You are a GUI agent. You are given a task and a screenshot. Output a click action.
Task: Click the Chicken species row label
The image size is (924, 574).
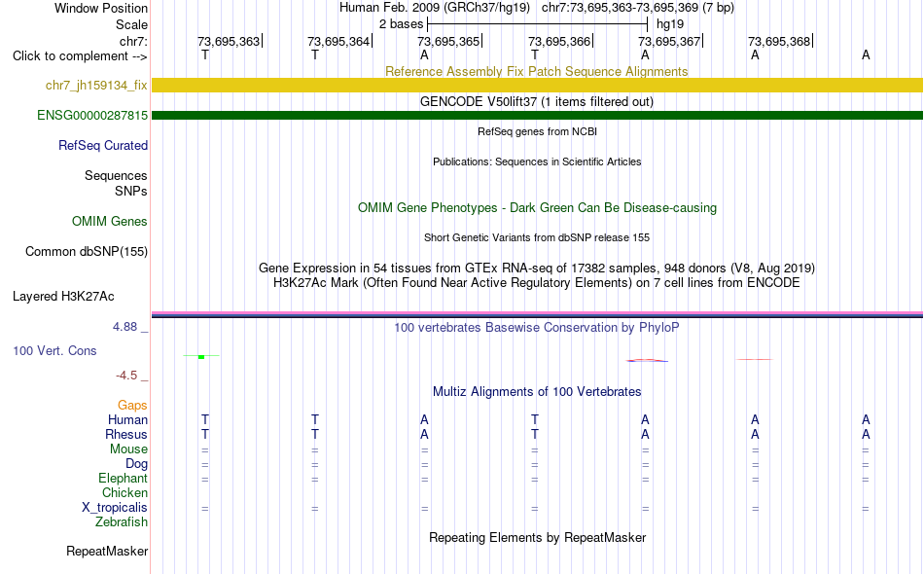click(x=124, y=492)
